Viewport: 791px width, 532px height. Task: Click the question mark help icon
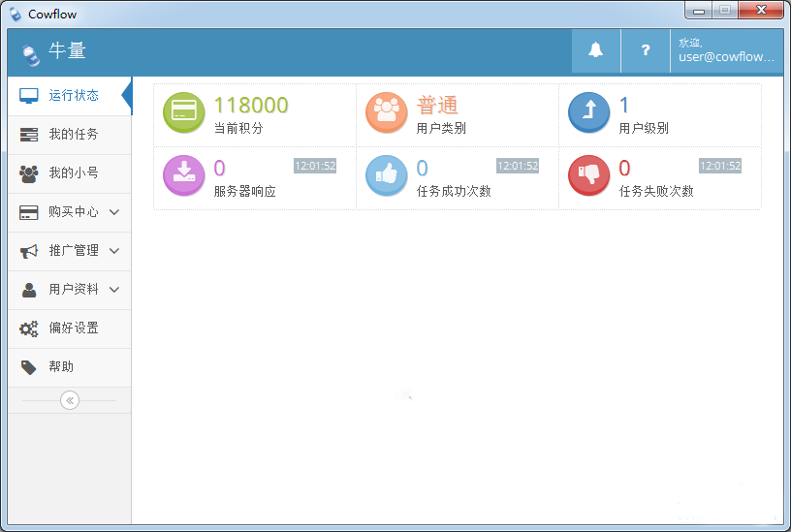click(646, 50)
